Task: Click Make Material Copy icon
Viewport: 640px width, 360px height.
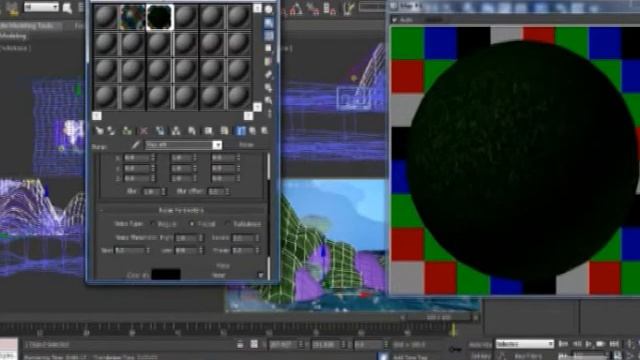Action: point(160,131)
